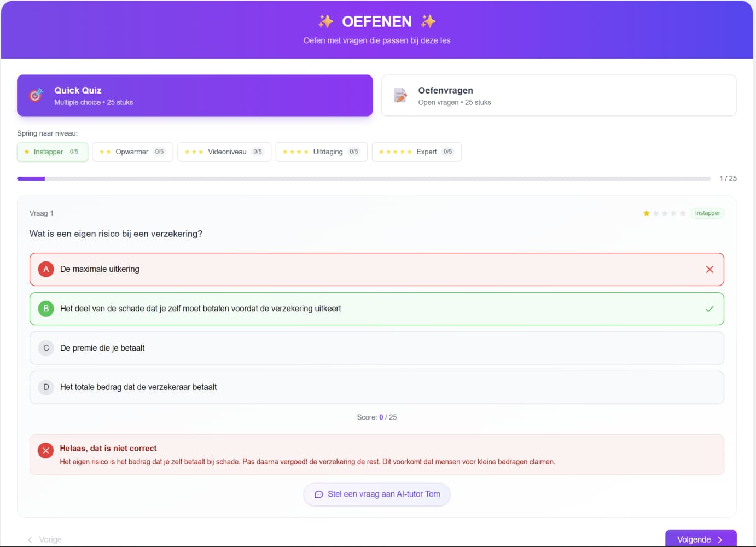Click the OEFENEN page title
The image size is (756, 547).
click(x=377, y=21)
